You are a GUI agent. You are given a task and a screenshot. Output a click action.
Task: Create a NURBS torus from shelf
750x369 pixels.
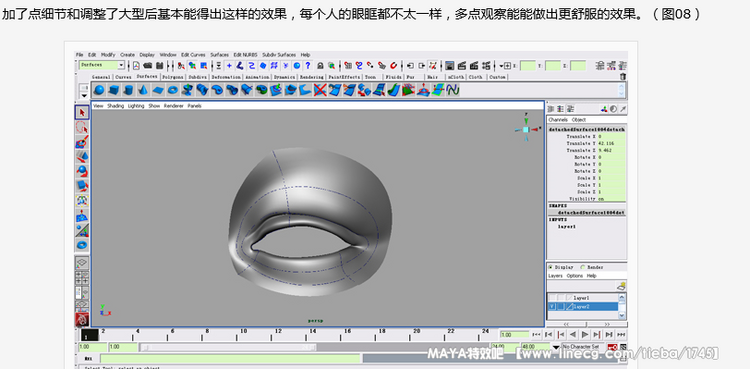pos(173,89)
